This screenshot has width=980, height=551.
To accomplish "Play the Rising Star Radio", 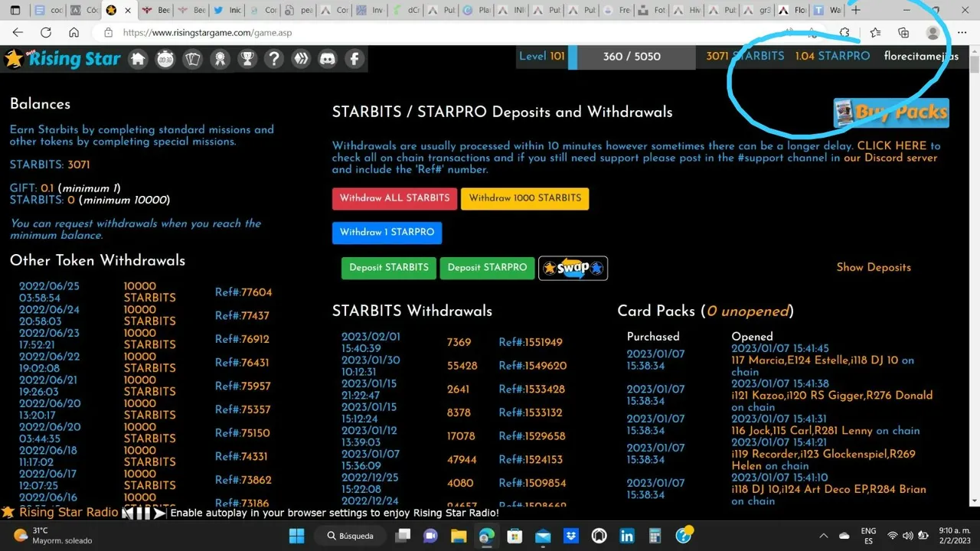I will coord(159,513).
